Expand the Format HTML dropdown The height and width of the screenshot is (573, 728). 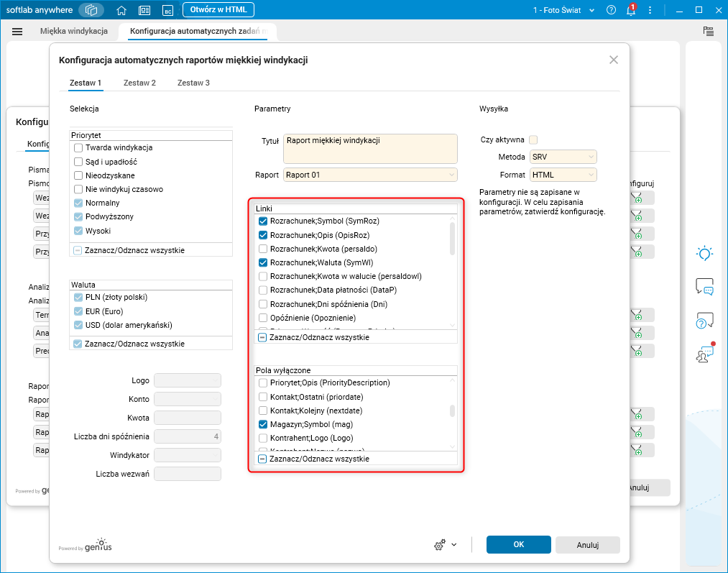(x=563, y=175)
